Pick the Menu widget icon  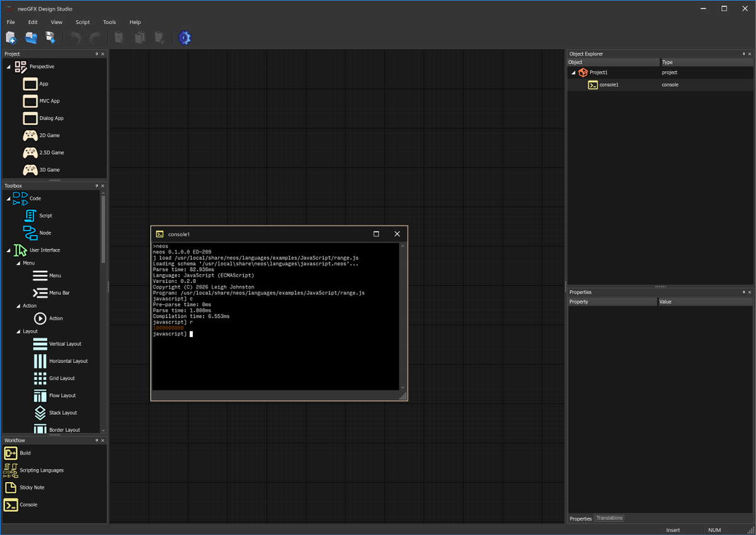40,275
